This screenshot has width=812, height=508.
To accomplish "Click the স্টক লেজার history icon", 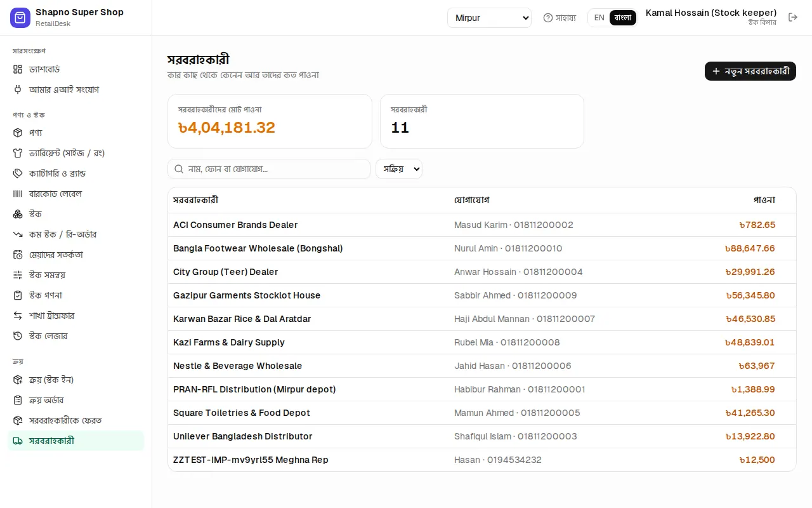I will coord(18,336).
